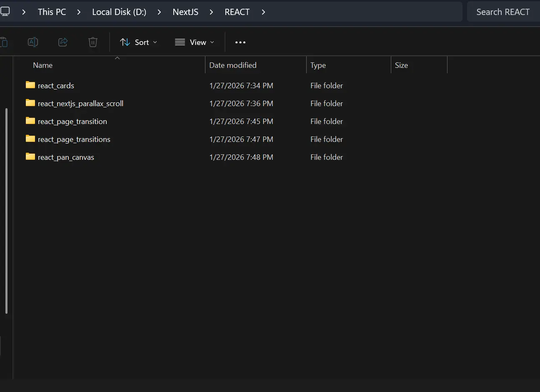Open the Sort dropdown menu

(138, 42)
